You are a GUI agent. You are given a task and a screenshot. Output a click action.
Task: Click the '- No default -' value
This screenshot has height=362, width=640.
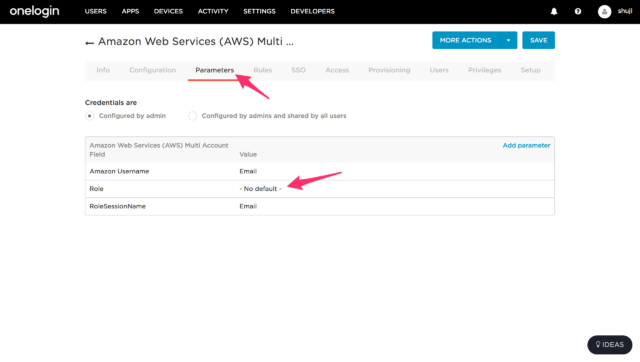click(x=260, y=189)
